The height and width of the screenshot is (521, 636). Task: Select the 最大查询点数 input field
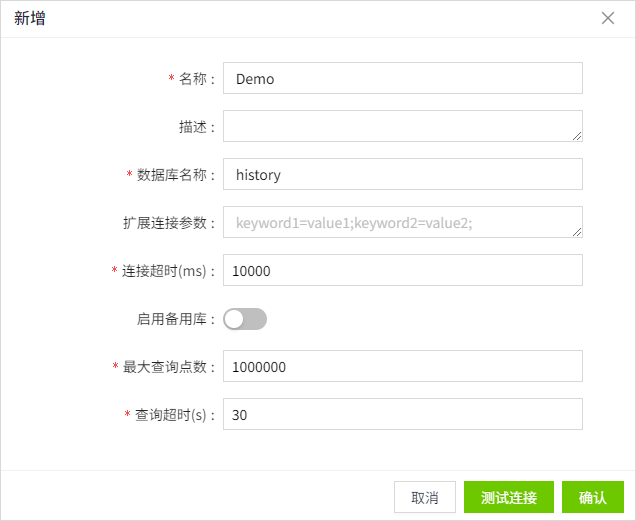click(402, 367)
